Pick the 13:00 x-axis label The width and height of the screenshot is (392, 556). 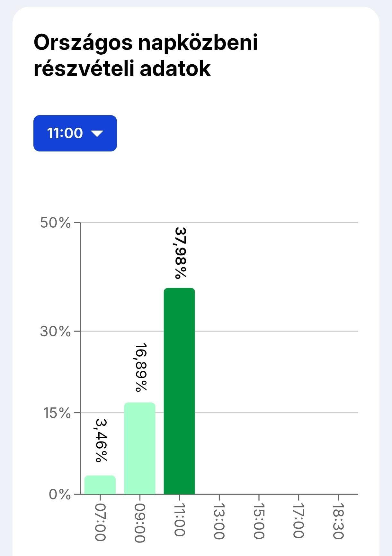pos(219,522)
